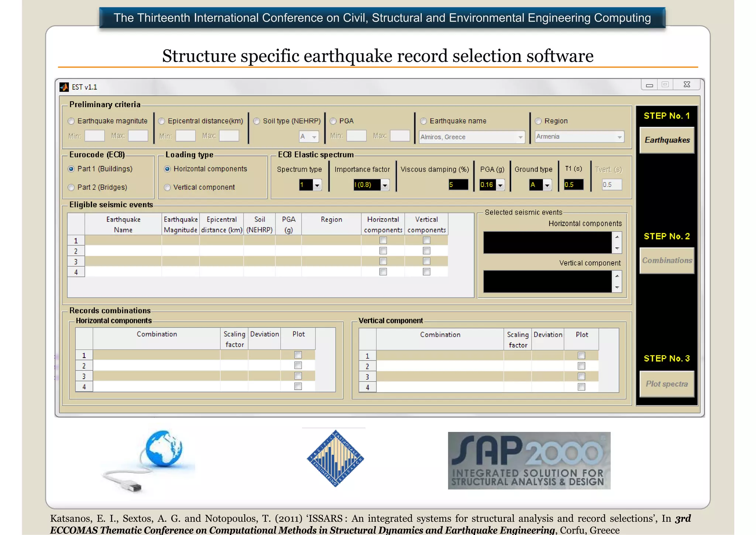Click down arrow of Horizontal components list scrollbar

click(x=617, y=248)
